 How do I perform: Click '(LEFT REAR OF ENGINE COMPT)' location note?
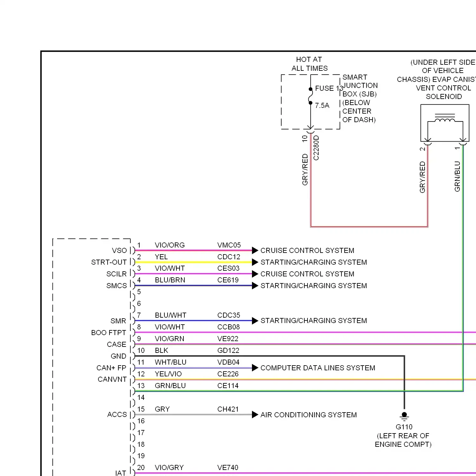(x=403, y=440)
